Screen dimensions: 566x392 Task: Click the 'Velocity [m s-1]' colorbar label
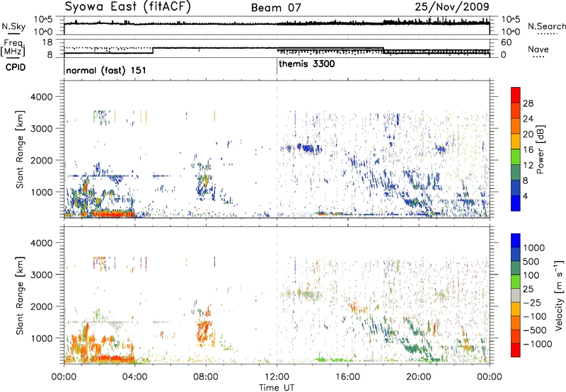tap(559, 295)
